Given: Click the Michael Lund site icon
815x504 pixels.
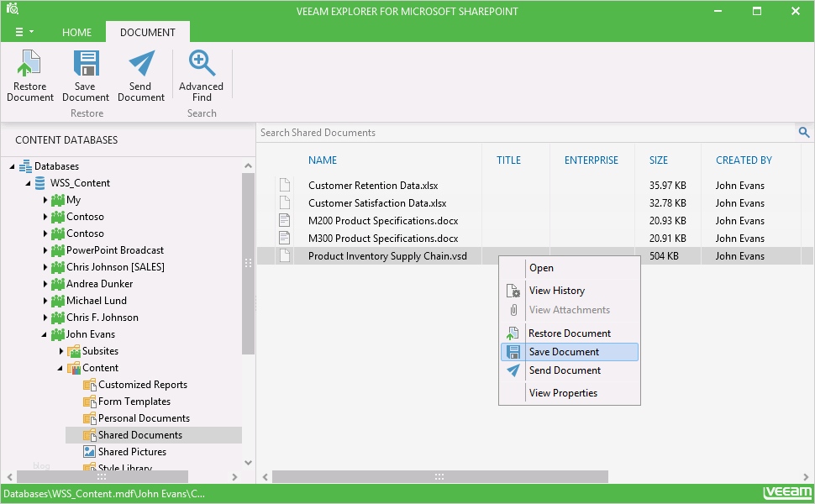Looking at the screenshot, I should pyautogui.click(x=58, y=301).
